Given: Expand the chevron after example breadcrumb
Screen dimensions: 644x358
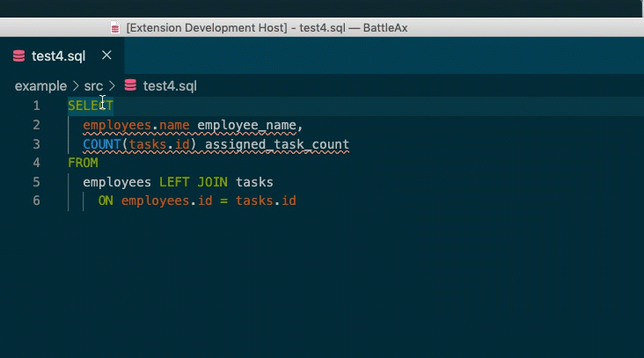Looking at the screenshot, I should (76, 86).
